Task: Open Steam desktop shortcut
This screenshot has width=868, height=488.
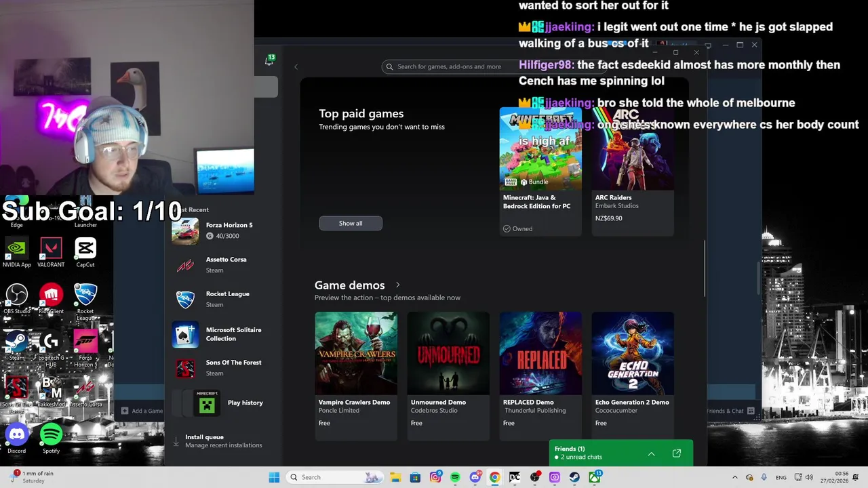Action: [17, 345]
